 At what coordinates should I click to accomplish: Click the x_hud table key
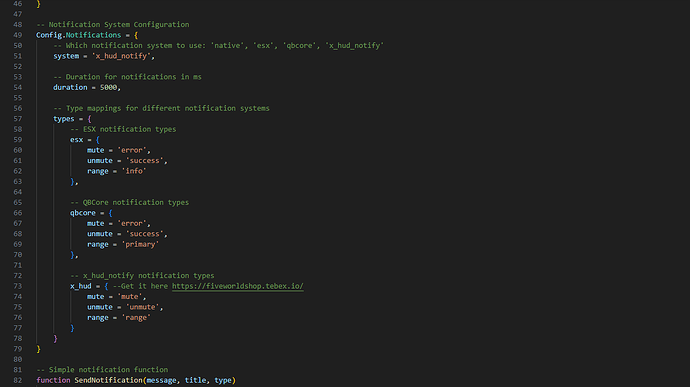[x=81, y=286]
